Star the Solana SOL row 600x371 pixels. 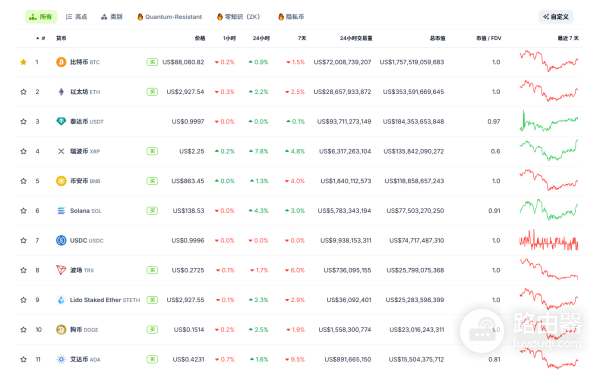click(23, 211)
